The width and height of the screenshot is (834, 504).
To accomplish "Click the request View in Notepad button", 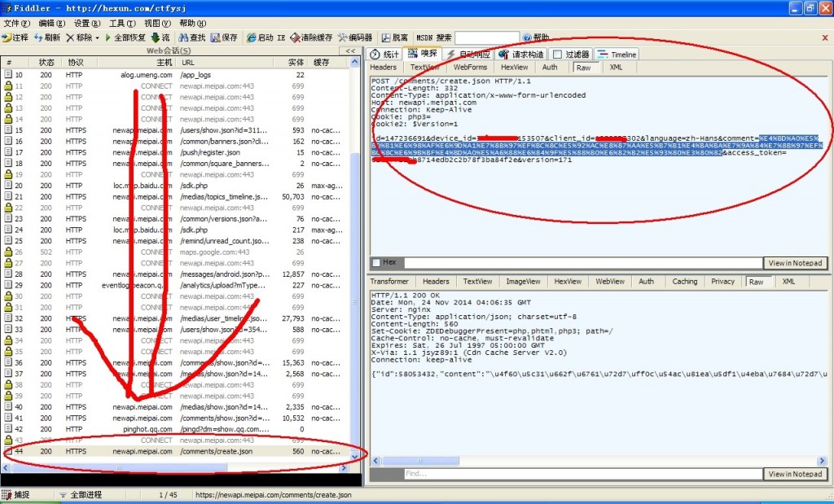I will (795, 263).
